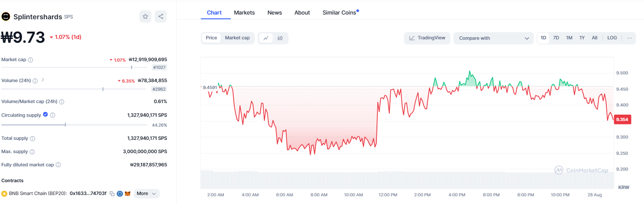Click the Splintershards coin logo
Image resolution: width=644 pixels, height=204 pixels.
[6, 17]
